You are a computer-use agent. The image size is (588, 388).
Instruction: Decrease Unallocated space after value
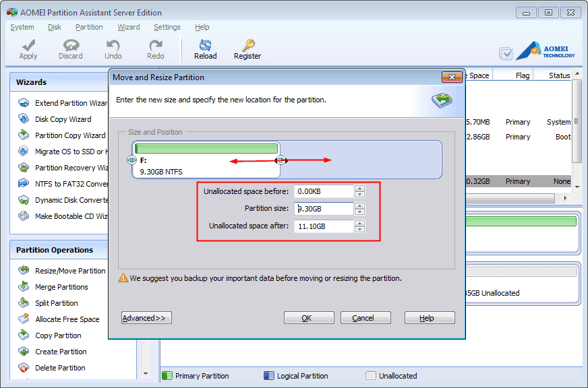tap(359, 229)
